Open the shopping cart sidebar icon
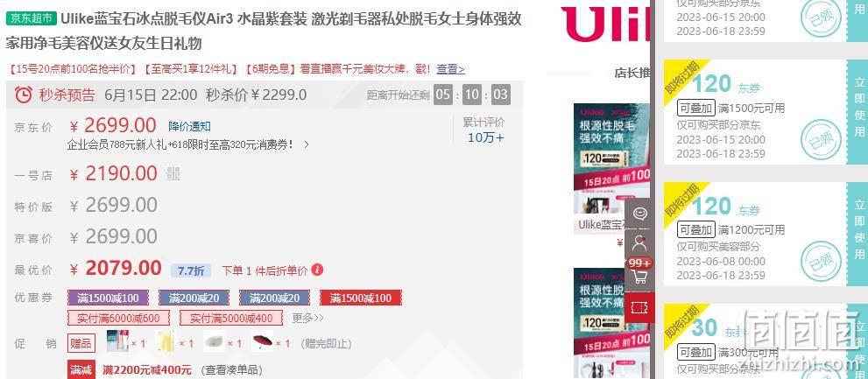The height and width of the screenshot is (379, 868). point(639,276)
